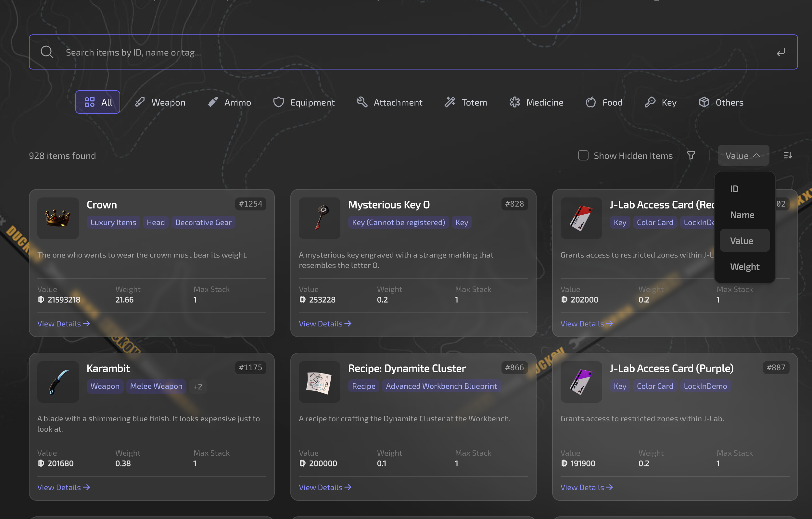
Task: Click the sort direction icon
Action: pos(788,156)
